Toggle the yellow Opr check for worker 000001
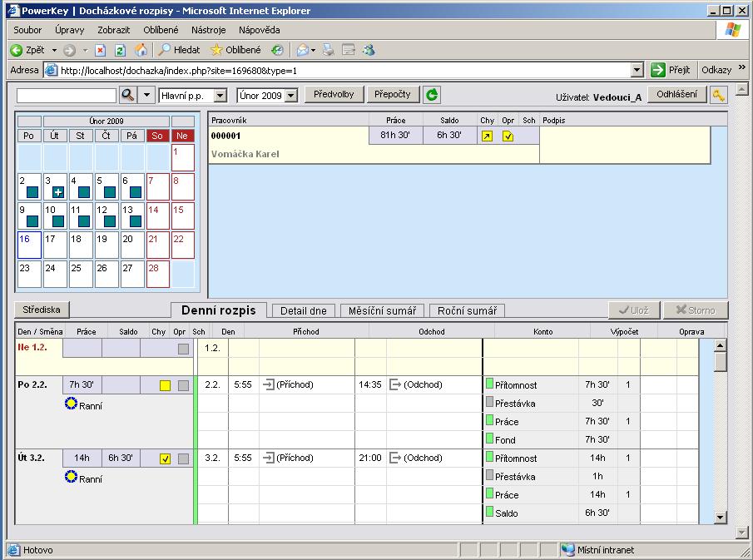 pos(508,136)
